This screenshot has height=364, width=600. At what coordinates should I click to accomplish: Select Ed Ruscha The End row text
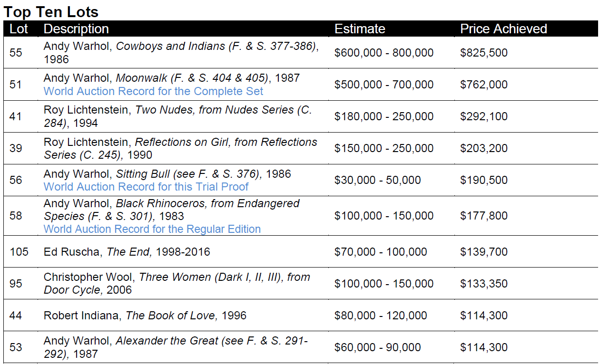tap(127, 252)
